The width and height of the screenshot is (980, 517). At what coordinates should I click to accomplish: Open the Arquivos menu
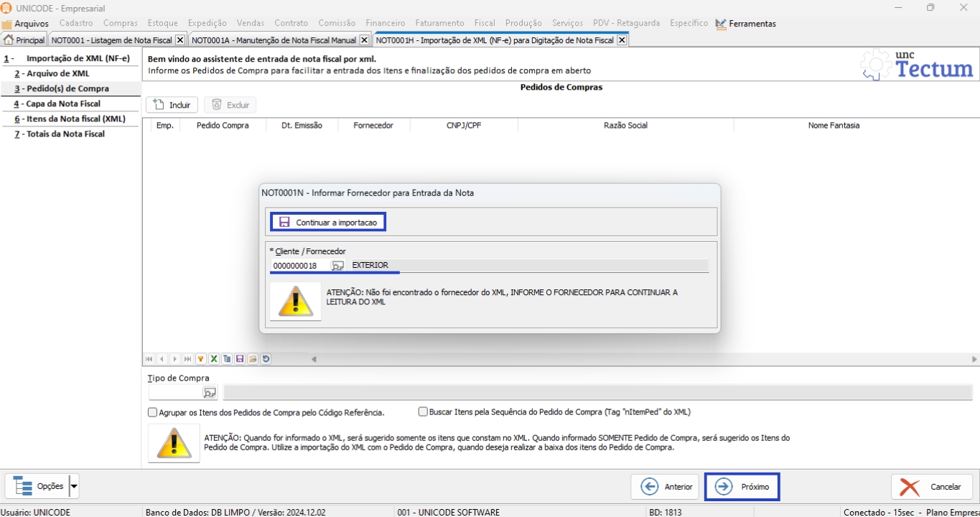point(26,24)
